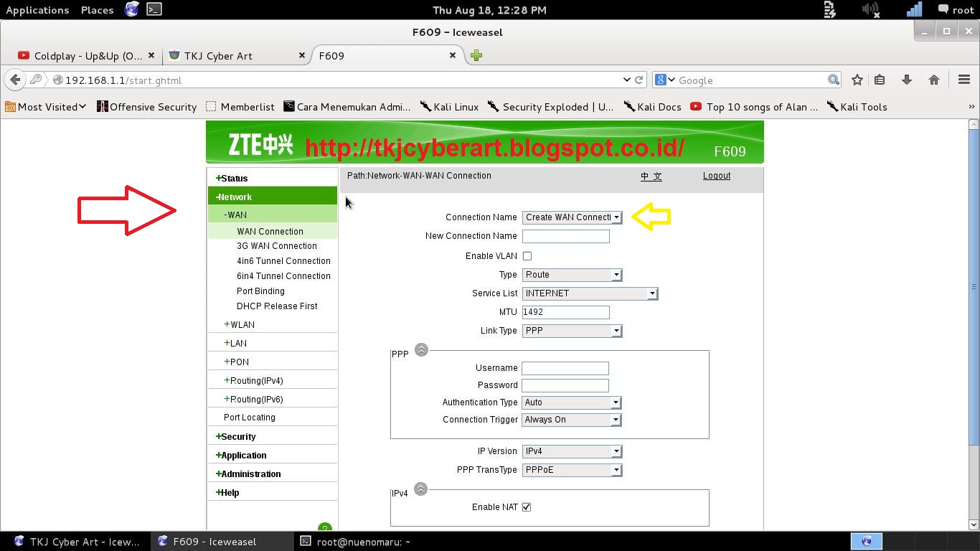Open the Type dropdown showing Route
Image resolution: width=980 pixels, height=551 pixels.
coord(572,275)
